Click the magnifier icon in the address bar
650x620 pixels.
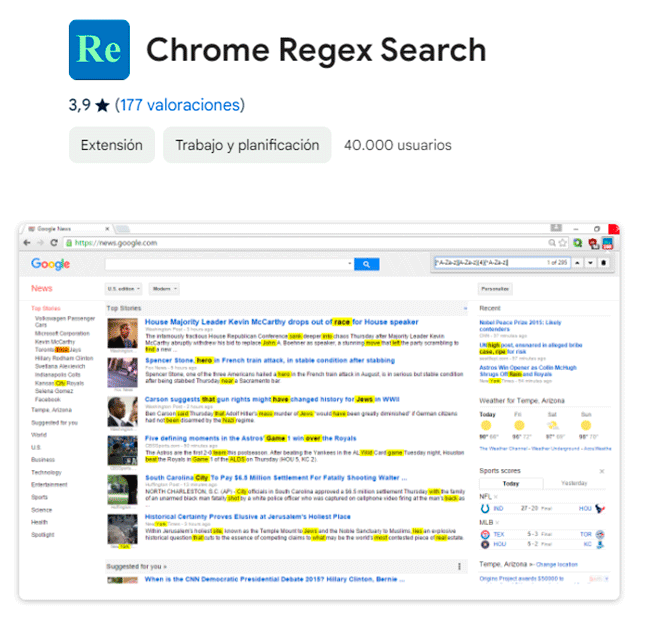tap(552, 243)
